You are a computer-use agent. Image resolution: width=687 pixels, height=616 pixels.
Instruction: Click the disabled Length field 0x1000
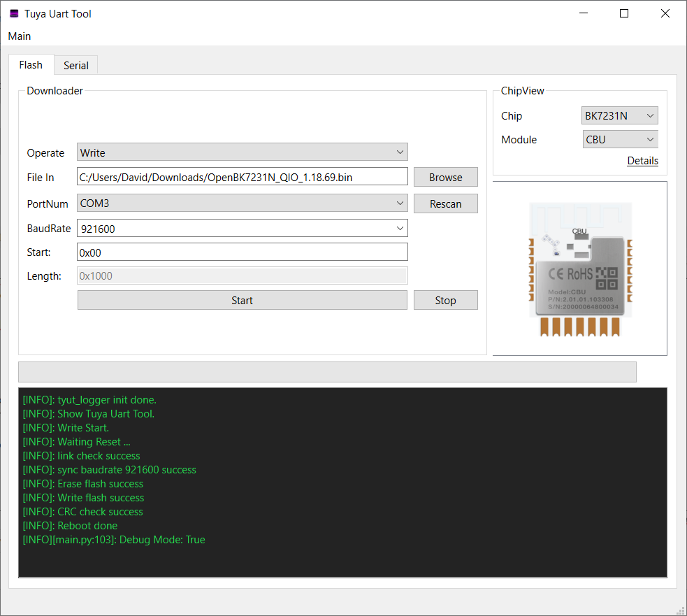(x=243, y=275)
